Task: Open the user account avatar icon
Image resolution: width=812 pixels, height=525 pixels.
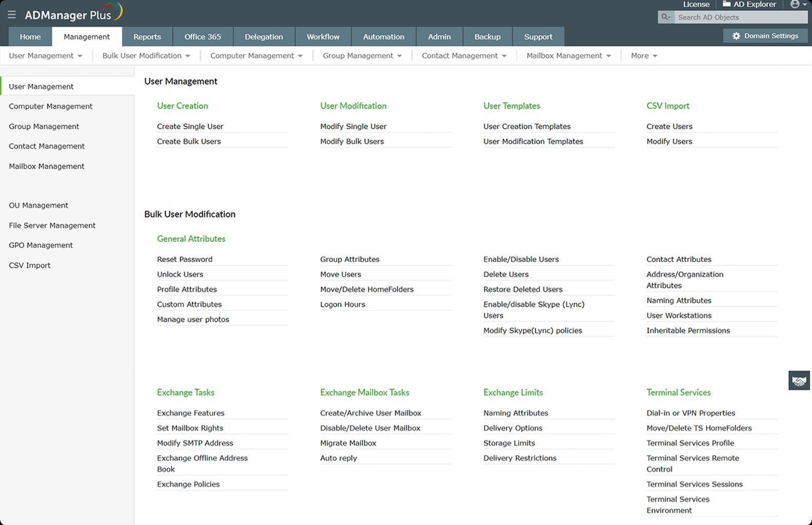Action: click(x=795, y=4)
